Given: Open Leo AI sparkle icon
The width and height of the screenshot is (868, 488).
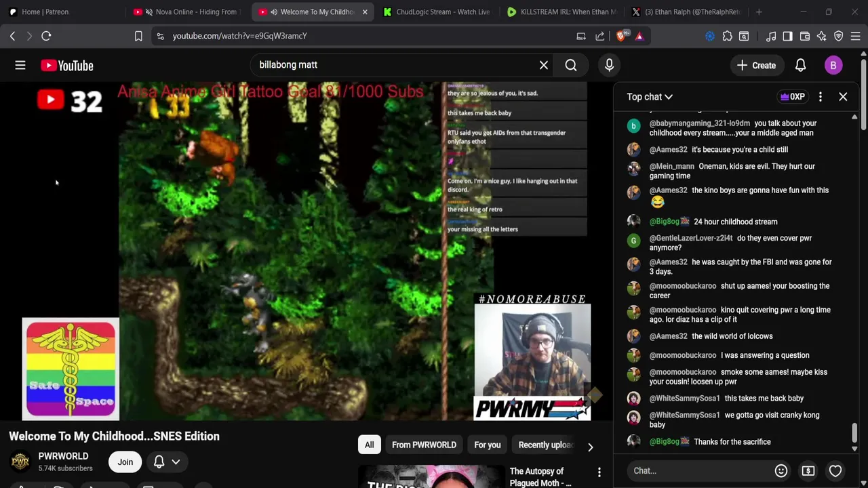Looking at the screenshot, I should pos(822,36).
